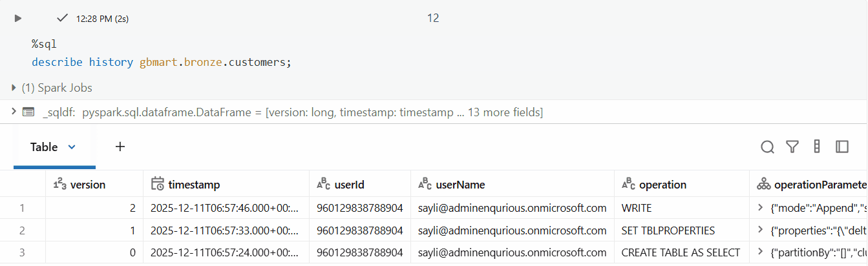Viewport: 868px width, 266px height.
Task: Add a new visualization tab with plus
Action: 120,147
